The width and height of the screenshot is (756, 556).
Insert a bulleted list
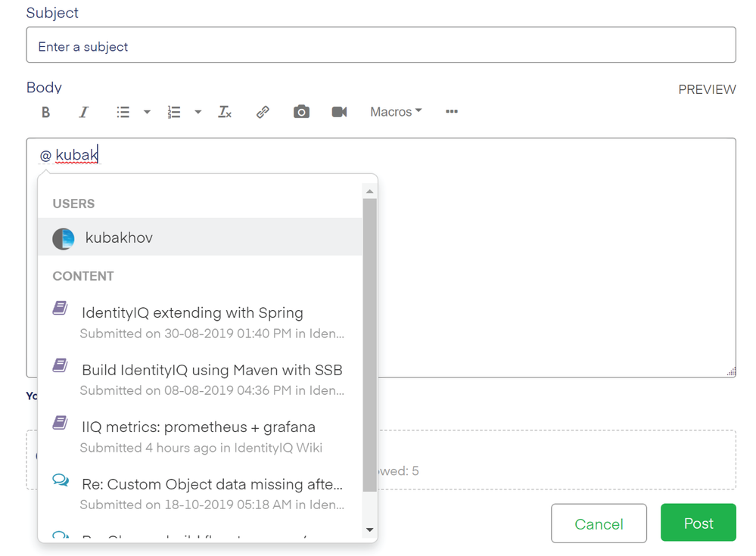[x=123, y=112]
